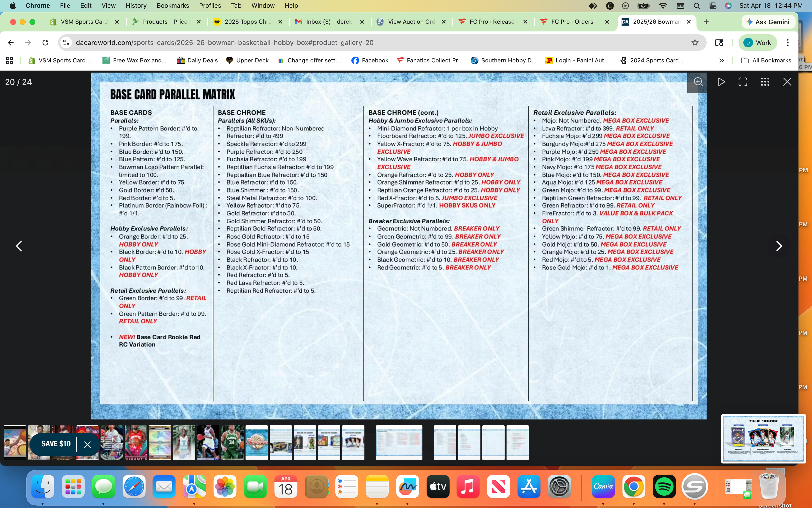Open the All Bookmarks folder

point(766,60)
